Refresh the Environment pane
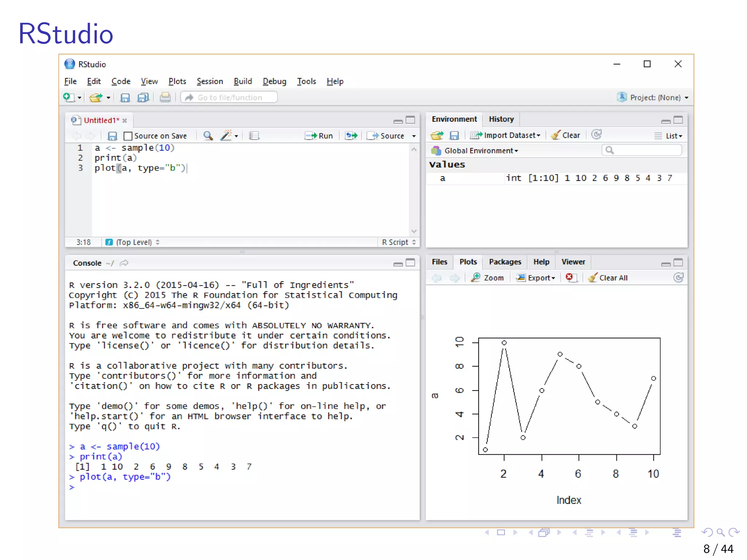Screen dimensions: 747x560 click(x=597, y=135)
